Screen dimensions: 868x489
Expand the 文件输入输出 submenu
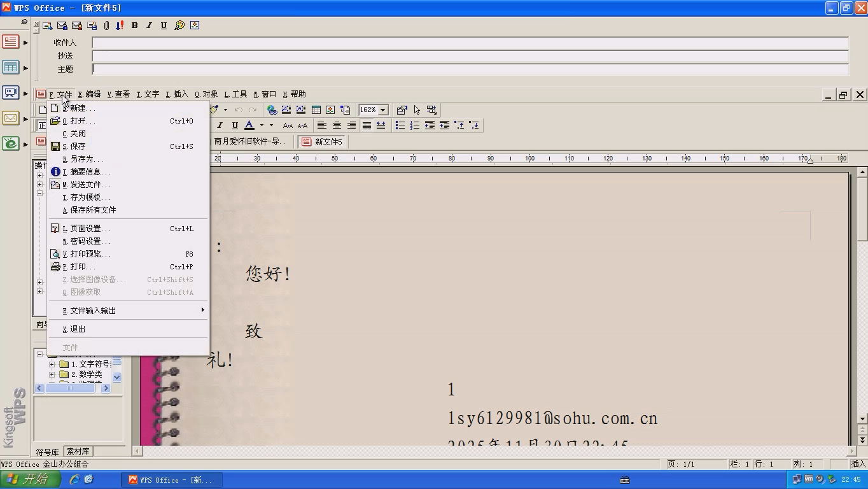click(x=129, y=311)
